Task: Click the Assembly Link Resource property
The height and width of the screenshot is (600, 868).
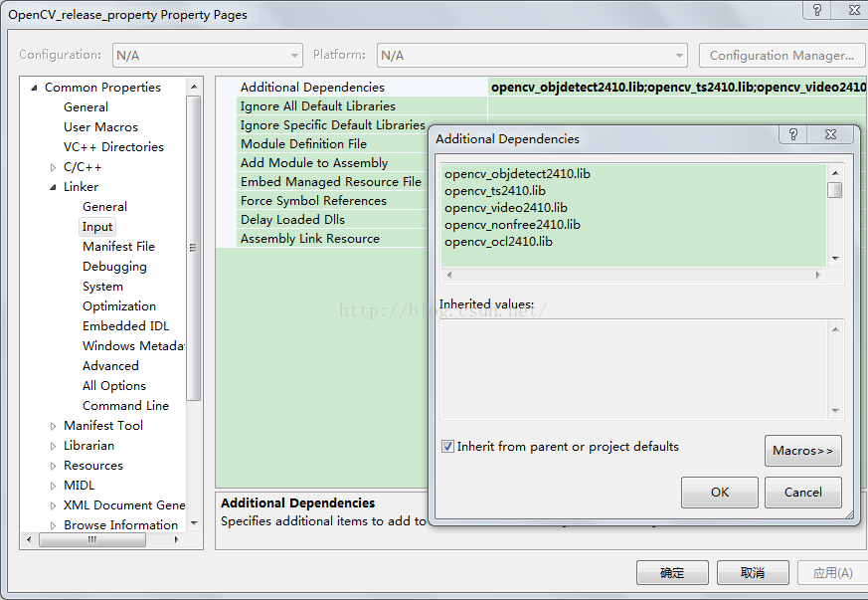Action: coord(310,238)
